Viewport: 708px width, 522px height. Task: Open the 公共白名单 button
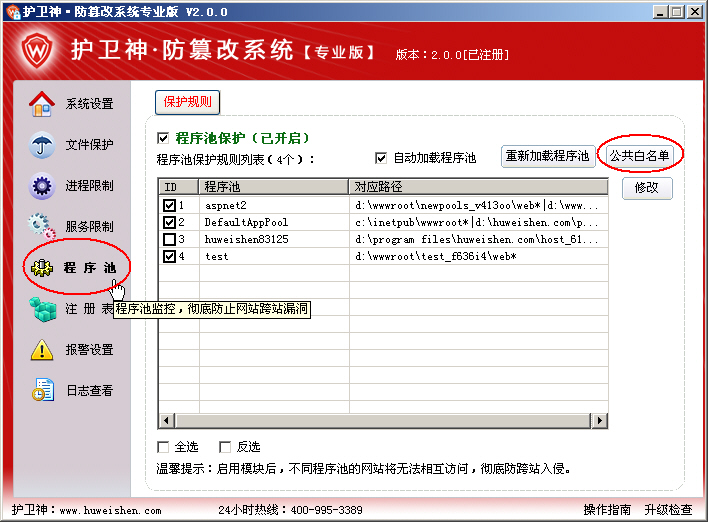639,156
